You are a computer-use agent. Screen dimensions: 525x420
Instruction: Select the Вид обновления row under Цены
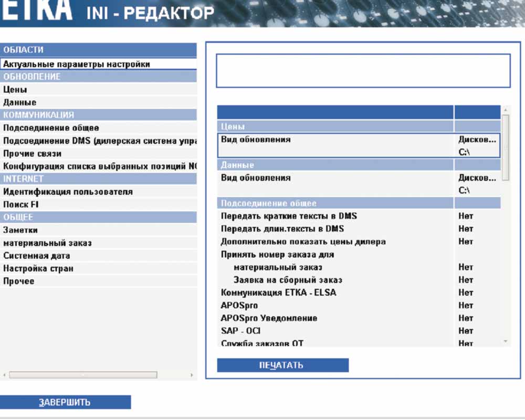tap(336, 140)
